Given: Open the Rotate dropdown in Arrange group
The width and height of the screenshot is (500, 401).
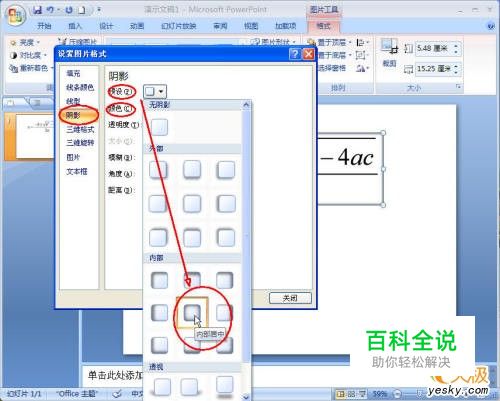Looking at the screenshot, I should coord(363,68).
